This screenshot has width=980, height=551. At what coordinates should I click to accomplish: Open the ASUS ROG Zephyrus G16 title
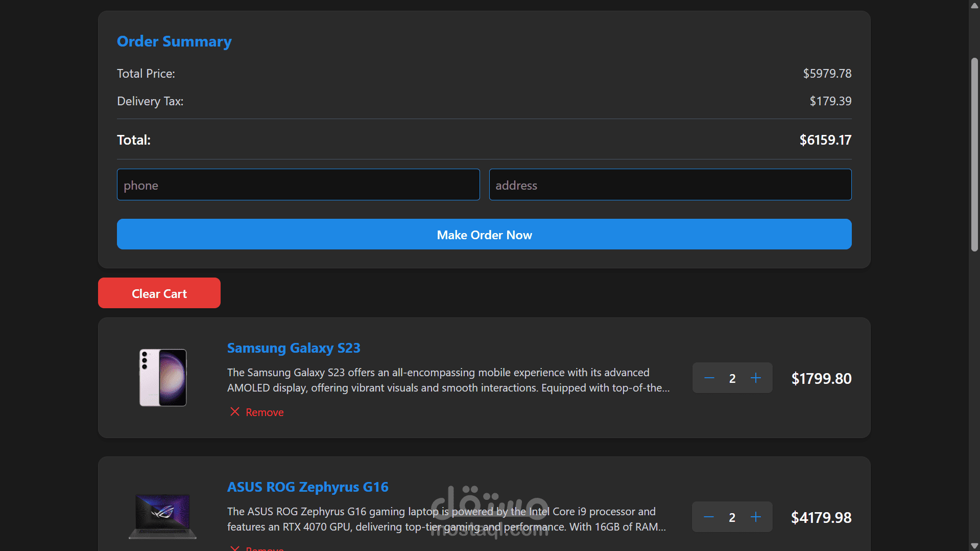tap(308, 487)
